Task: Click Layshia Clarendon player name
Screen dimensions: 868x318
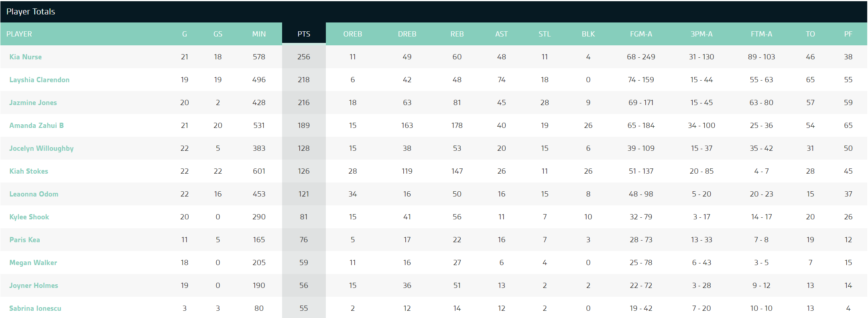Action: click(39, 80)
